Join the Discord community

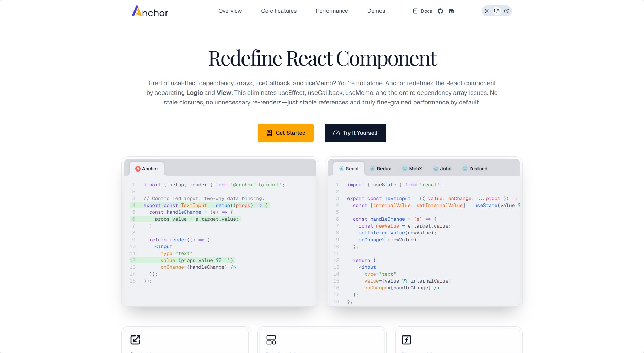[451, 11]
